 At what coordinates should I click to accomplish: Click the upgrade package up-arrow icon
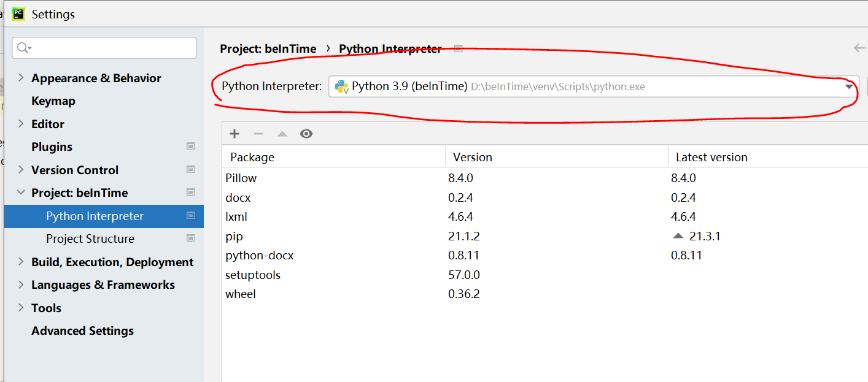point(282,134)
